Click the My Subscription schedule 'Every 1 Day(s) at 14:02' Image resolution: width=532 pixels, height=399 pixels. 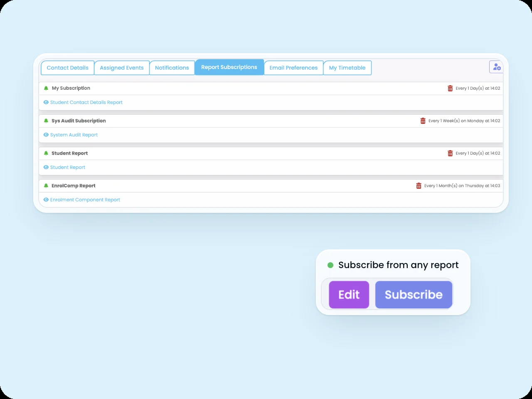(478, 88)
